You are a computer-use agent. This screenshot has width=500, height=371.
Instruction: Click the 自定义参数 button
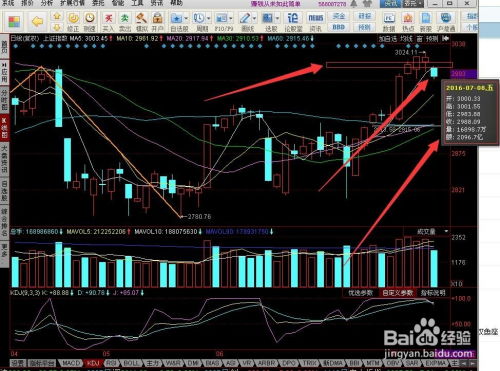tap(397, 293)
